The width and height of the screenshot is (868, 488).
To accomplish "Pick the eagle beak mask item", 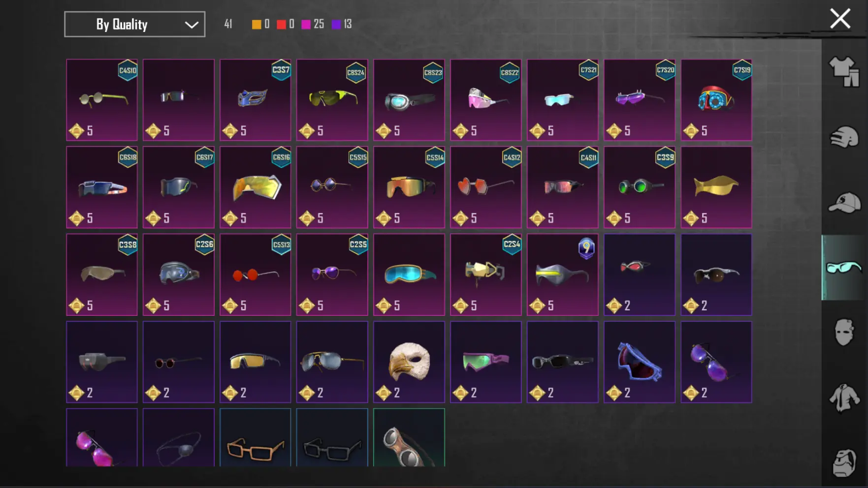I will click(409, 362).
